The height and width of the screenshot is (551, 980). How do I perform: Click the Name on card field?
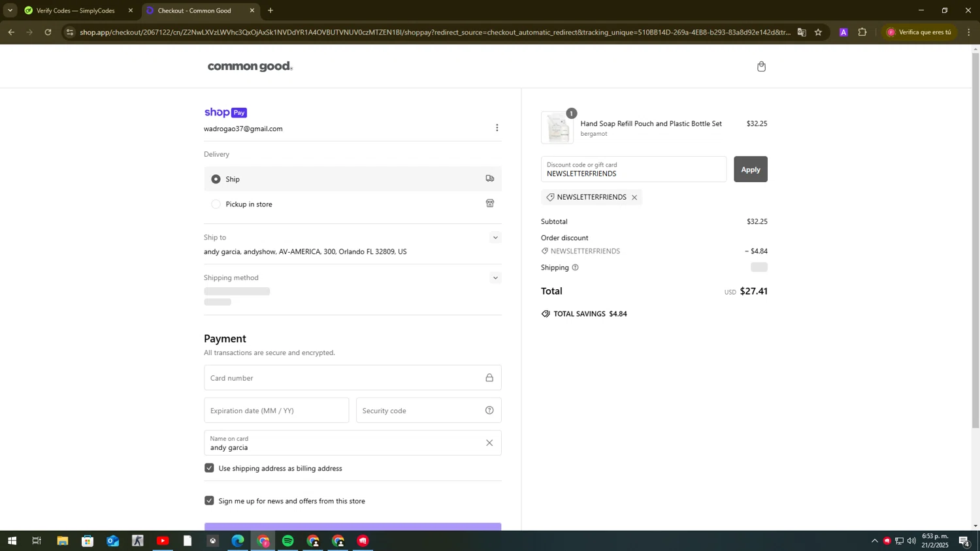coord(352,443)
